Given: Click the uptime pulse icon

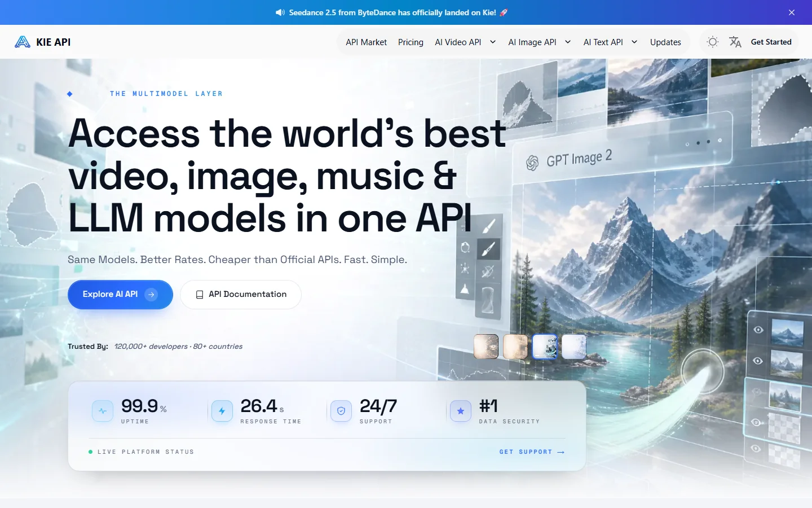Looking at the screenshot, I should coord(103,411).
